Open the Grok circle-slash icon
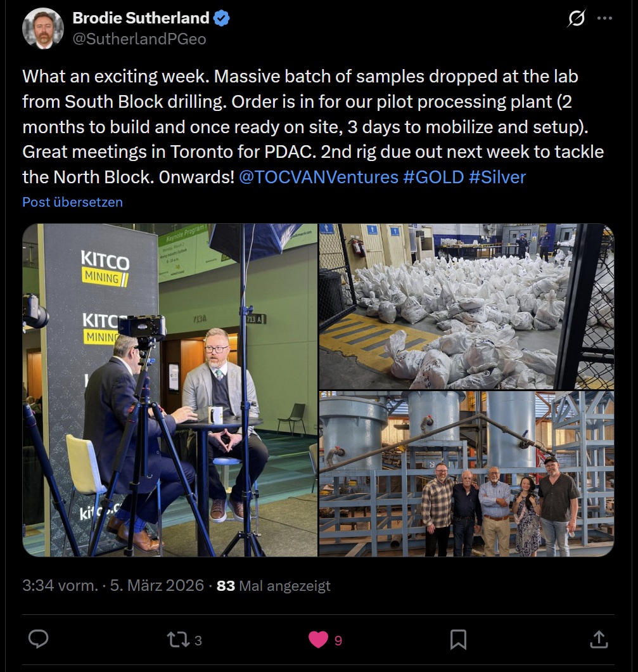The image size is (638, 672). pyautogui.click(x=576, y=19)
